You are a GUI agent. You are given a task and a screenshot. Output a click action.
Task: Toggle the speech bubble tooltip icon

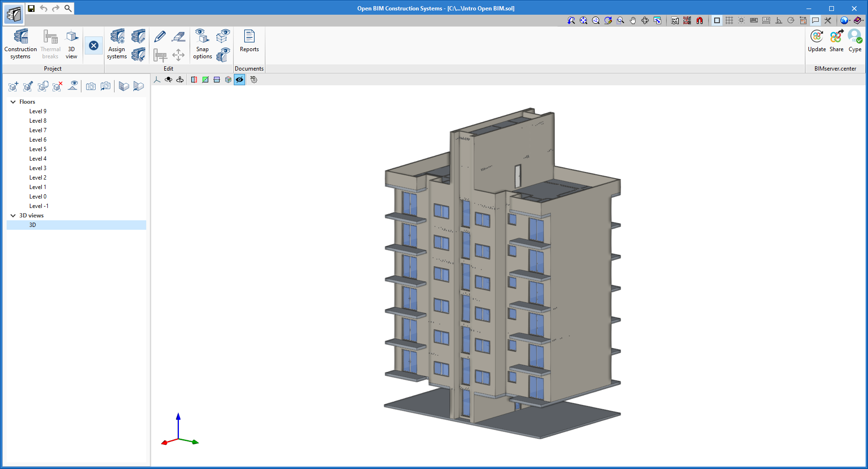tap(815, 20)
